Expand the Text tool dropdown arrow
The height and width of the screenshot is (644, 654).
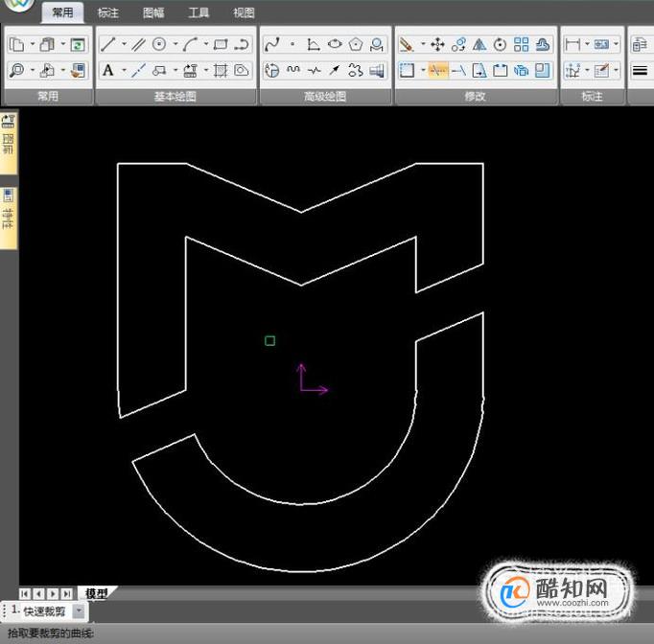tap(124, 70)
